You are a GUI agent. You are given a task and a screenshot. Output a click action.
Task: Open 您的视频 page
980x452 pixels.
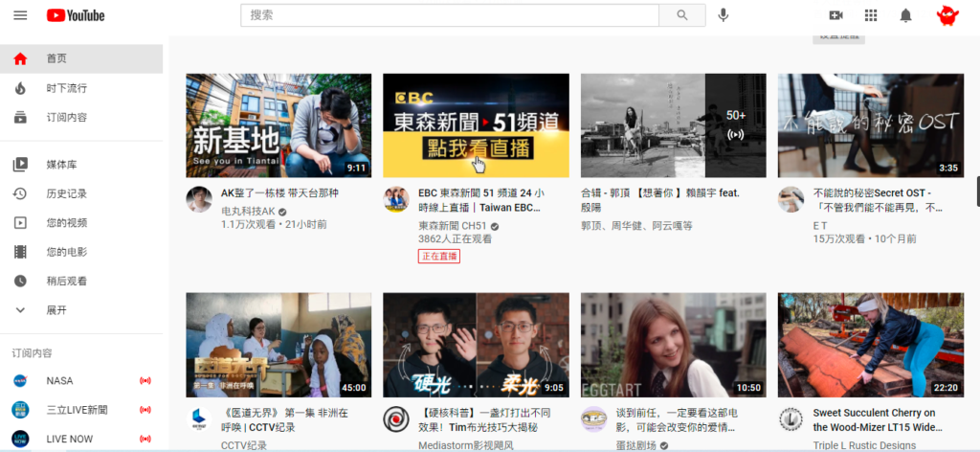coord(81,223)
